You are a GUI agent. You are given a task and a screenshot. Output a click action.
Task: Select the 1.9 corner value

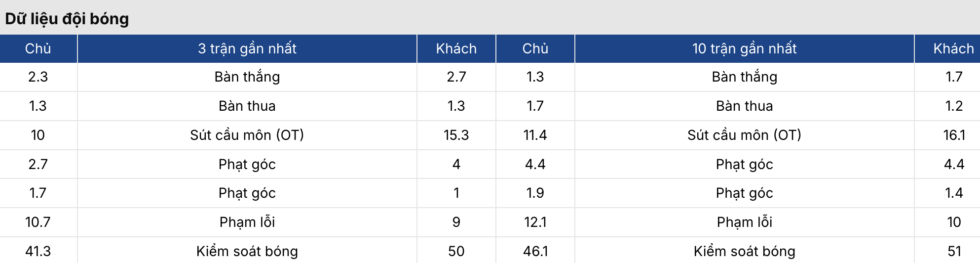[535, 193]
